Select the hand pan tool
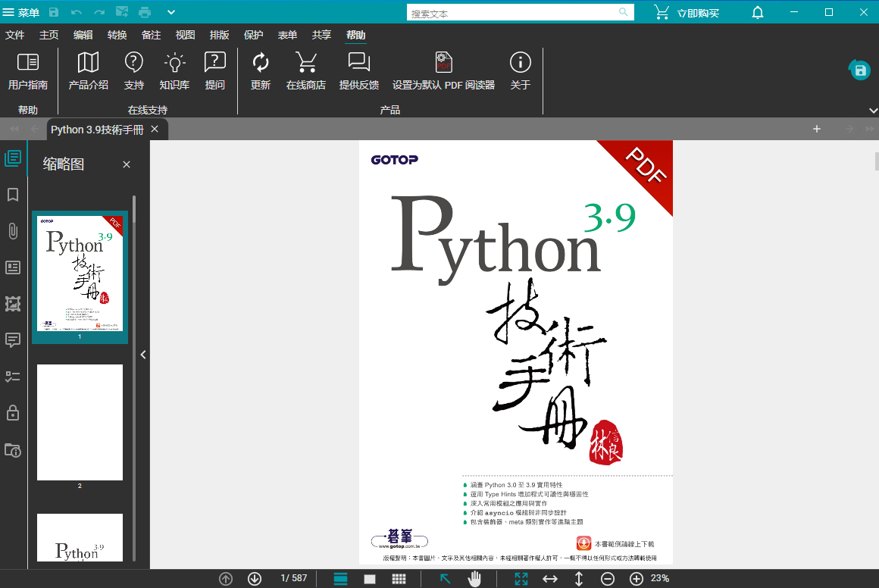Image resolution: width=879 pixels, height=588 pixels. (474, 579)
